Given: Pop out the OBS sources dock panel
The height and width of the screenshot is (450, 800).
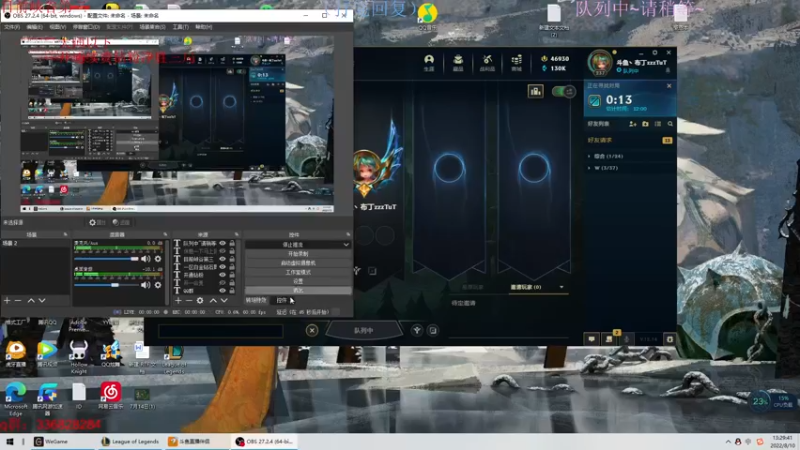Looking at the screenshot, I should pyautogui.click(x=236, y=235).
